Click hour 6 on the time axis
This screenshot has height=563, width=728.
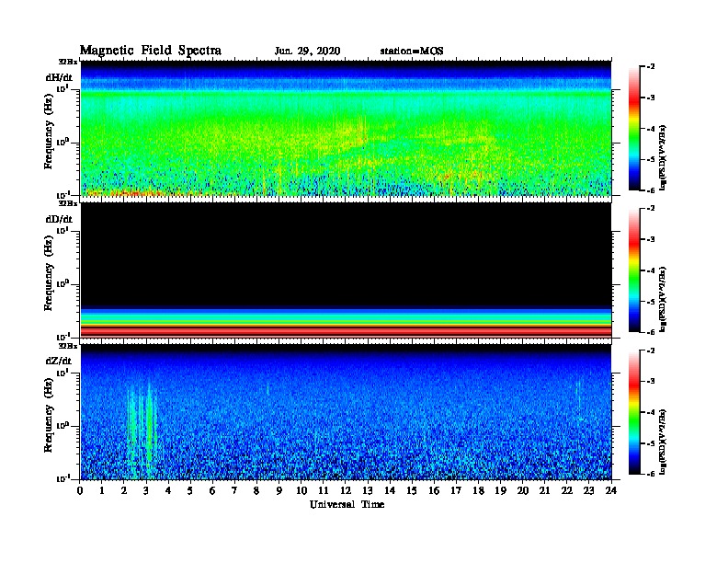pyautogui.click(x=212, y=490)
